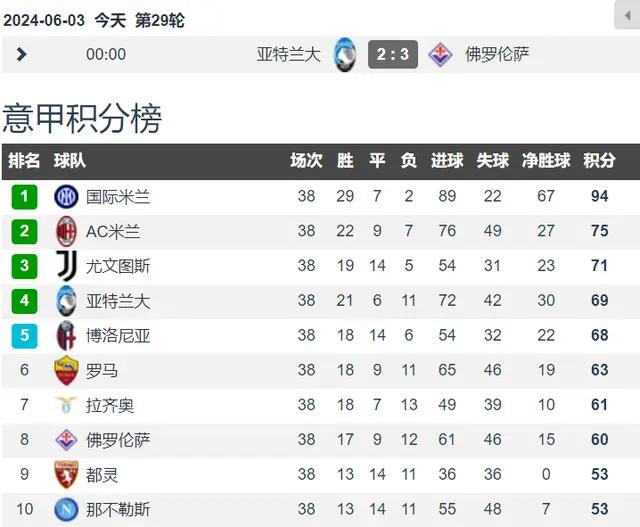Screen dimensions: 640x527
Task: Click the Roma wolf crest icon
Action: [x=66, y=370]
